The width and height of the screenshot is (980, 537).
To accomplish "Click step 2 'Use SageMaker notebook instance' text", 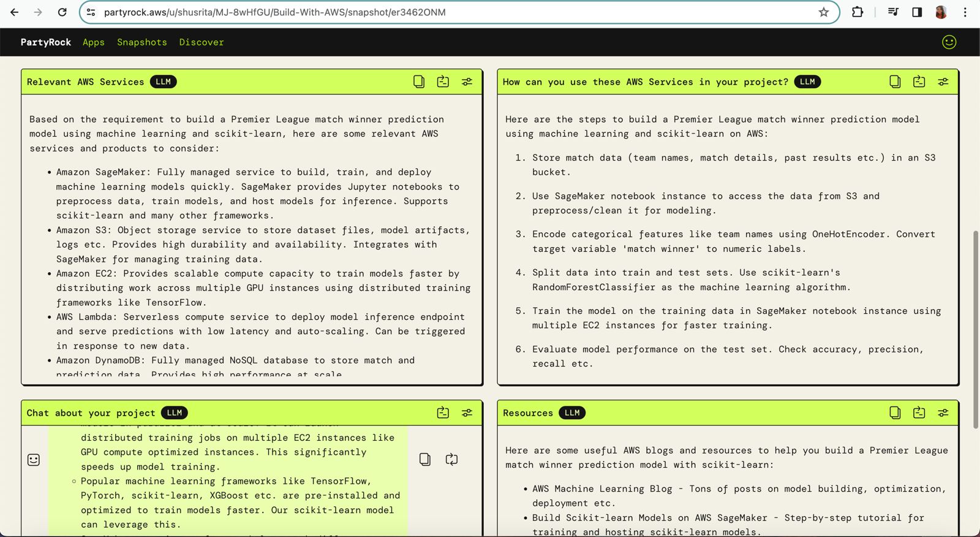I will (706, 203).
